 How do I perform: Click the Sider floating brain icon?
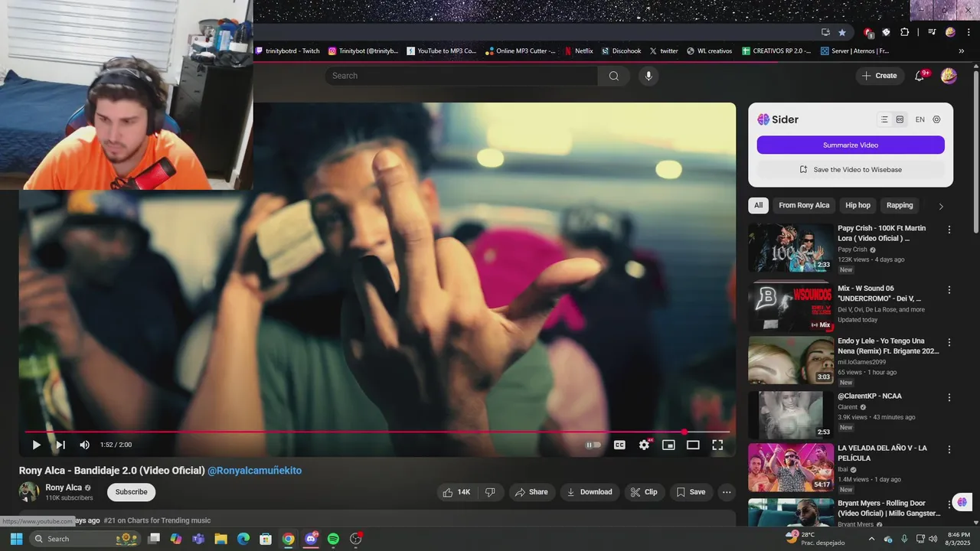962,502
